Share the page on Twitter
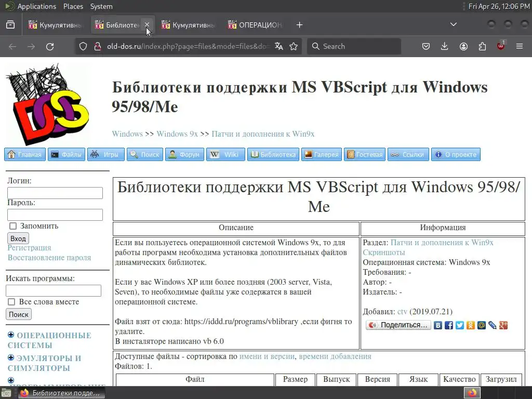Image resolution: width=532 pixels, height=399 pixels. click(x=459, y=325)
